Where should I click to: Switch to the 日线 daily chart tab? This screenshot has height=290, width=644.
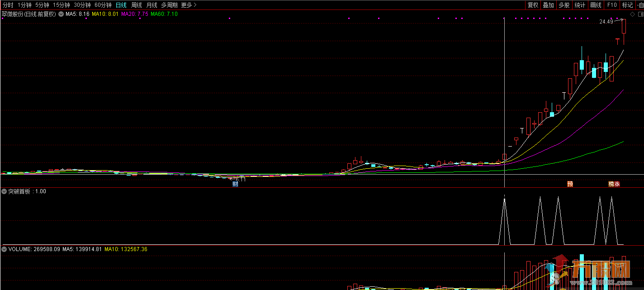tap(121, 5)
